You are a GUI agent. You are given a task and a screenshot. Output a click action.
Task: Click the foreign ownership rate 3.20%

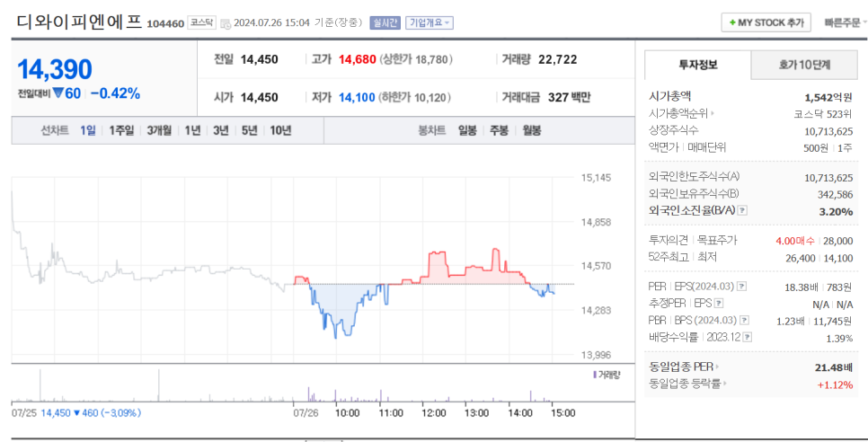point(836,211)
